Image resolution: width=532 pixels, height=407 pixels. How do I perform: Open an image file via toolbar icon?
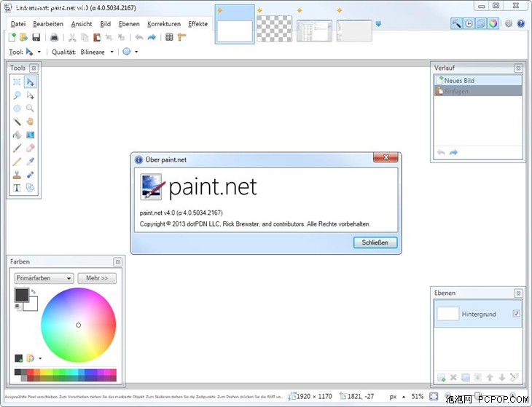tap(24, 37)
